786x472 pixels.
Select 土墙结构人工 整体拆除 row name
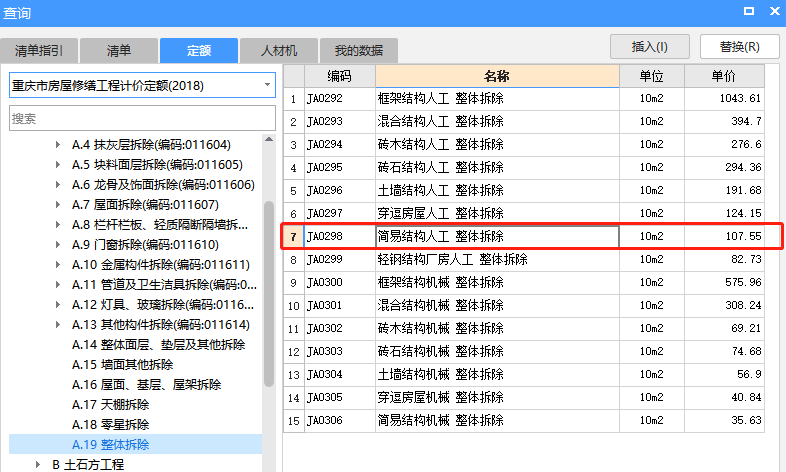(x=497, y=191)
